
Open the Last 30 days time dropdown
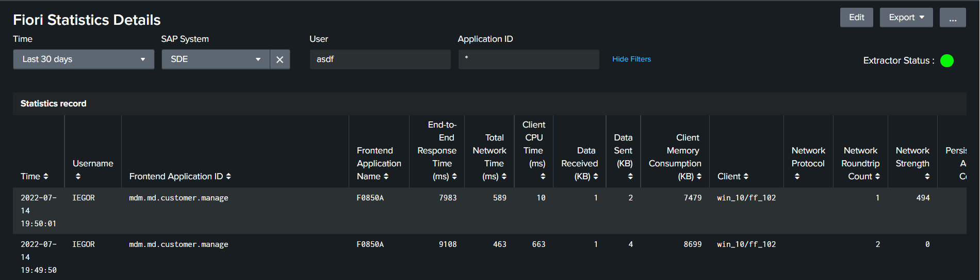coord(84,59)
